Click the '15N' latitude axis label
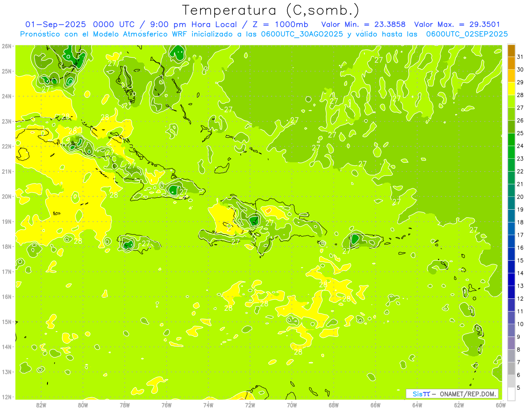This screenshot has height=411, width=532. [x=6, y=322]
